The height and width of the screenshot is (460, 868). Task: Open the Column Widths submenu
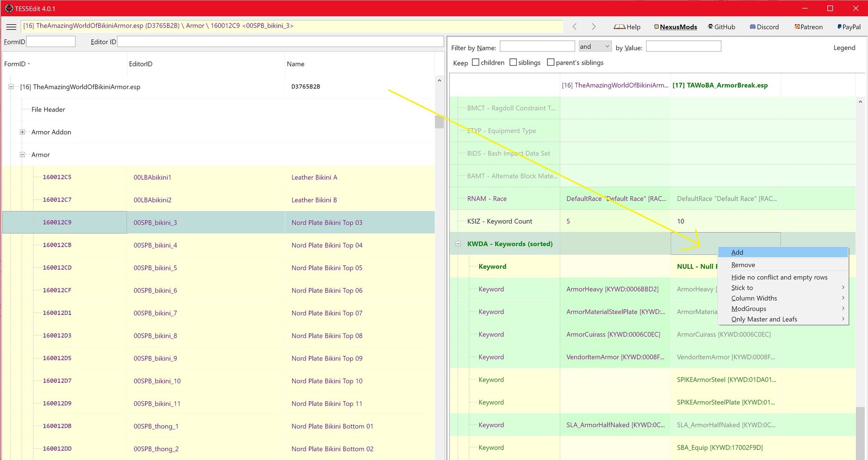[x=783, y=298]
